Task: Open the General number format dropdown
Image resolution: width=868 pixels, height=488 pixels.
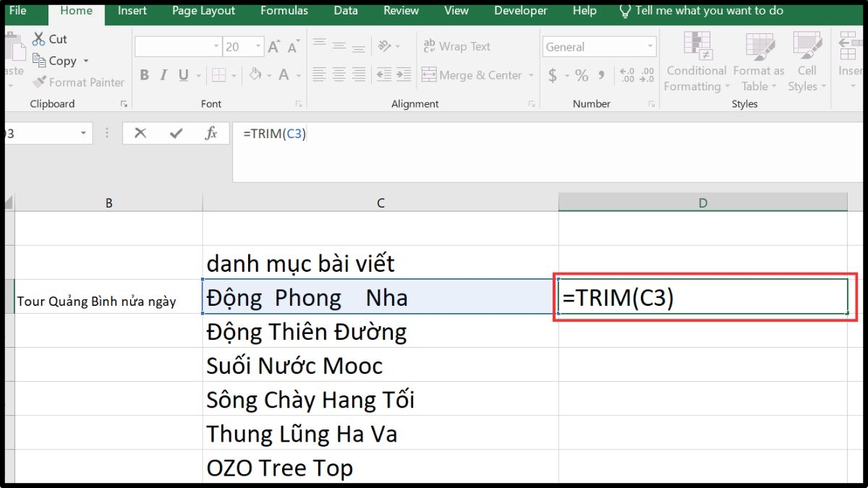Action: (x=650, y=46)
